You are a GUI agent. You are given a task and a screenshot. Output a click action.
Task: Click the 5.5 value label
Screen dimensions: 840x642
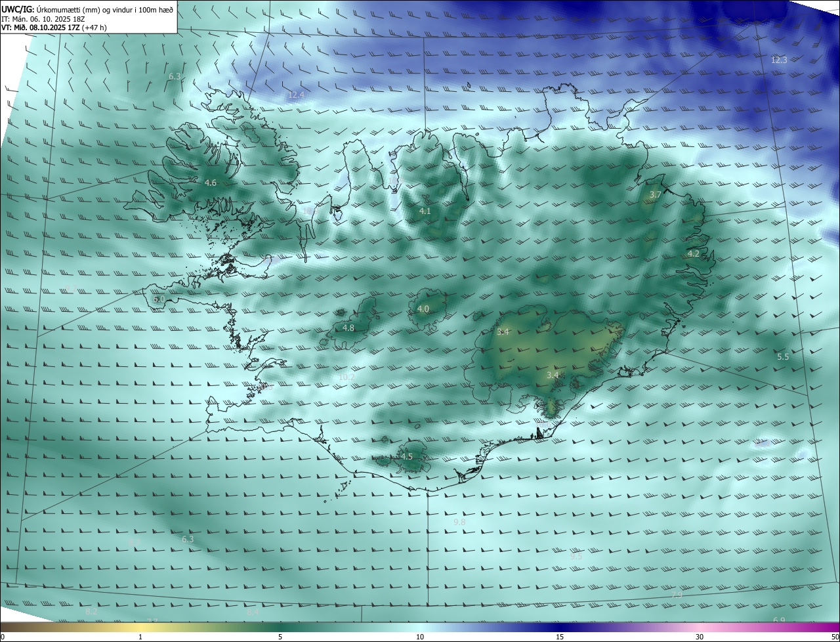coord(783,356)
